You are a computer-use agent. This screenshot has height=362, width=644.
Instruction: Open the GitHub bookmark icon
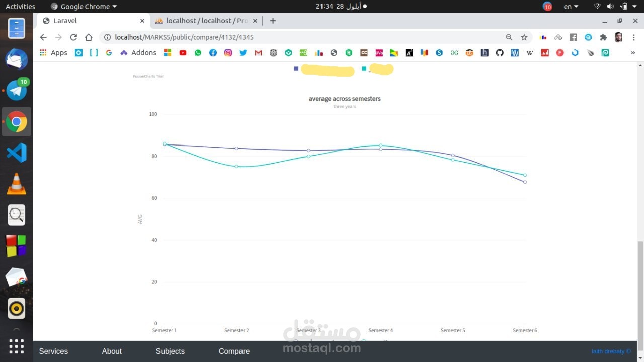pyautogui.click(x=500, y=52)
